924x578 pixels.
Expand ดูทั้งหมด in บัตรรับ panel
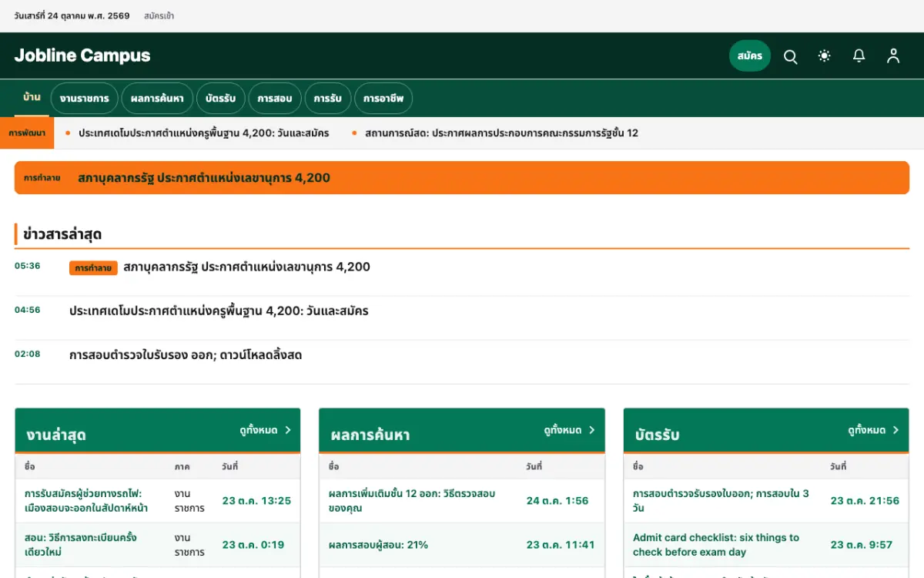pos(874,430)
